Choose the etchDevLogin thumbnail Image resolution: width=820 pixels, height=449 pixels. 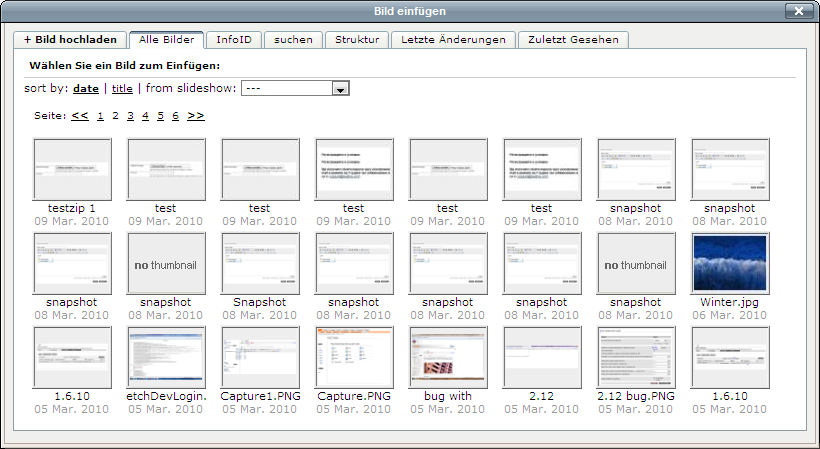(165, 357)
